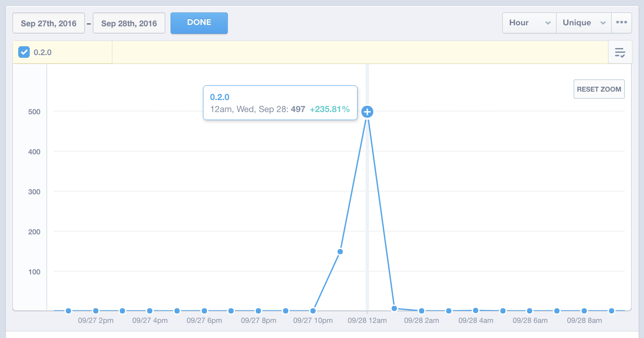Image resolution: width=644 pixels, height=338 pixels.
Task: Uncheck the 0.2.0 series checkbox
Action: coord(24,52)
